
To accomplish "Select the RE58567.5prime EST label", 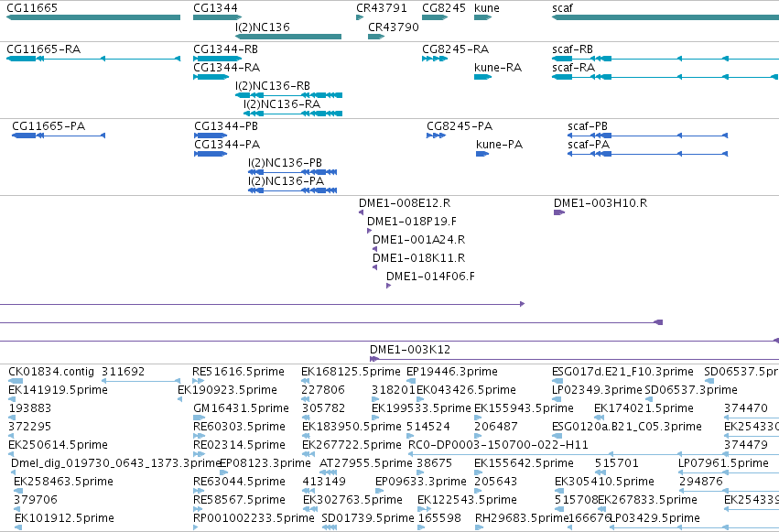I will pos(240,500).
